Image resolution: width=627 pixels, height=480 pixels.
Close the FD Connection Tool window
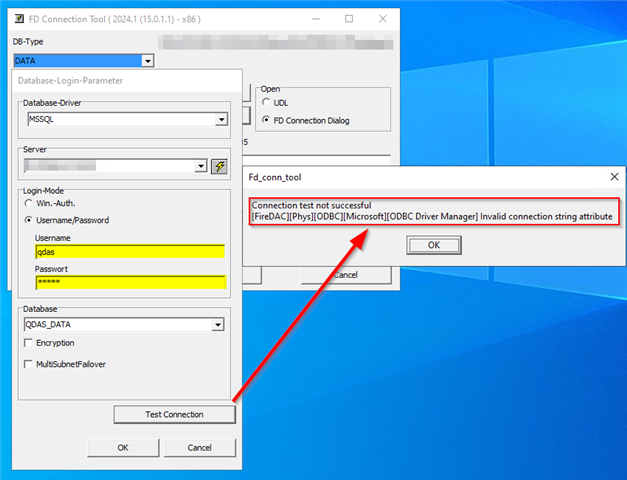click(x=383, y=19)
